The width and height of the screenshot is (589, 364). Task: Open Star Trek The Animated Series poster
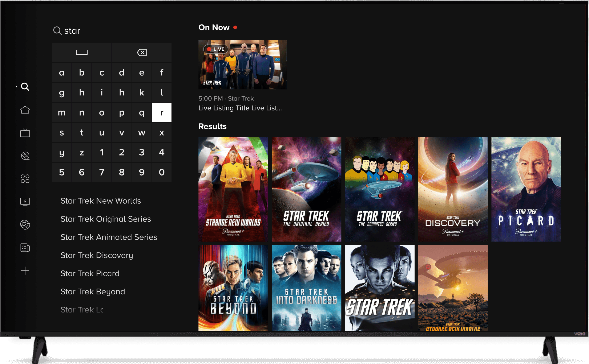coord(380,190)
